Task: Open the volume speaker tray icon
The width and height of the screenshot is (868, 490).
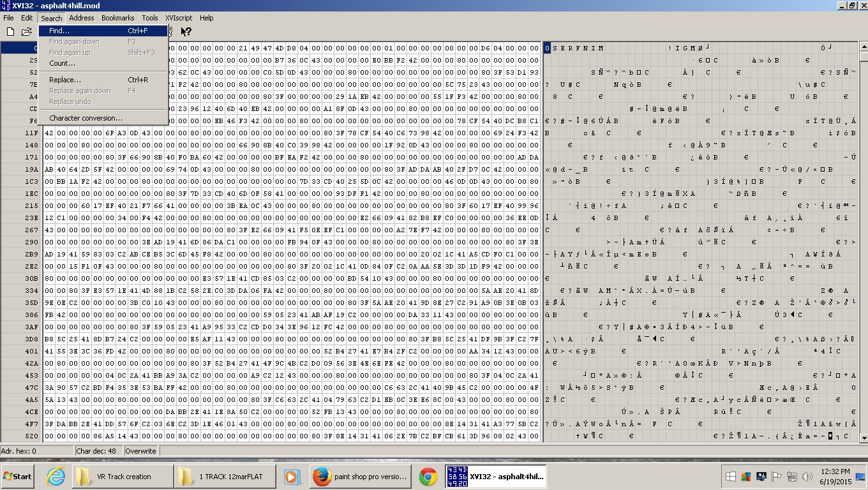Action: 807,476
